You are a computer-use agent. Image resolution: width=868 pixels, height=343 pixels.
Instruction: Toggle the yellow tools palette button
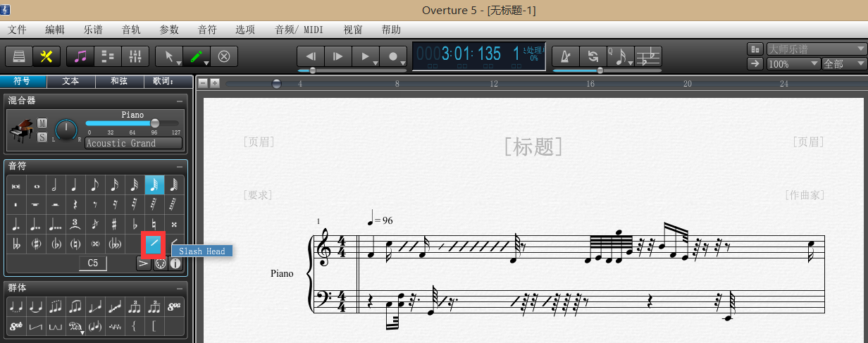(x=46, y=56)
